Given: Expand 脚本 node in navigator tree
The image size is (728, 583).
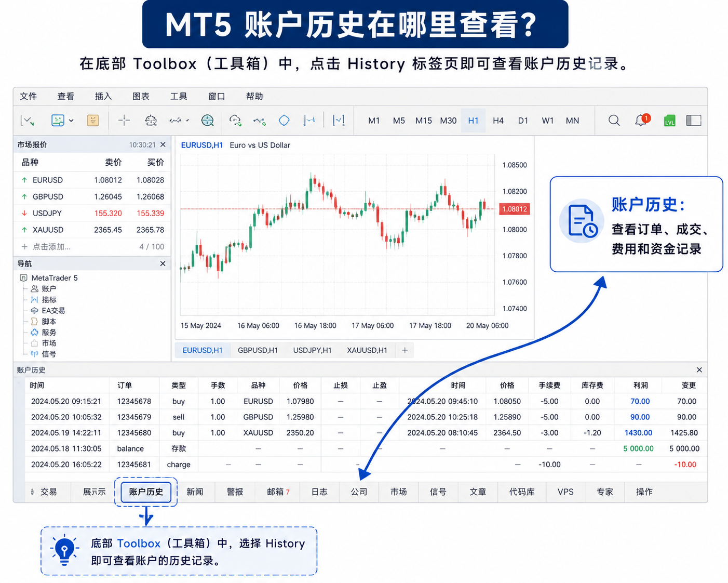Looking at the screenshot, I should pyautogui.click(x=44, y=321).
